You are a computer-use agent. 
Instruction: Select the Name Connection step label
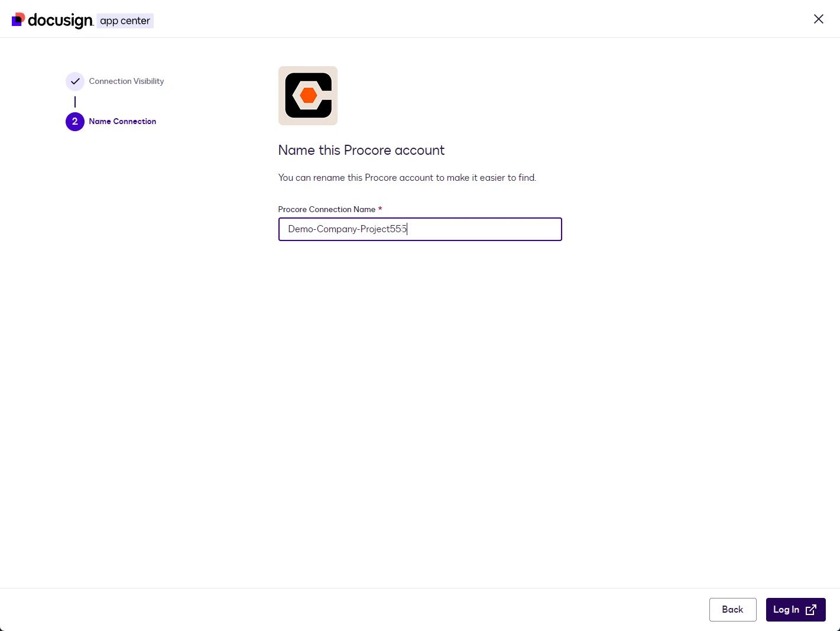[122, 122]
